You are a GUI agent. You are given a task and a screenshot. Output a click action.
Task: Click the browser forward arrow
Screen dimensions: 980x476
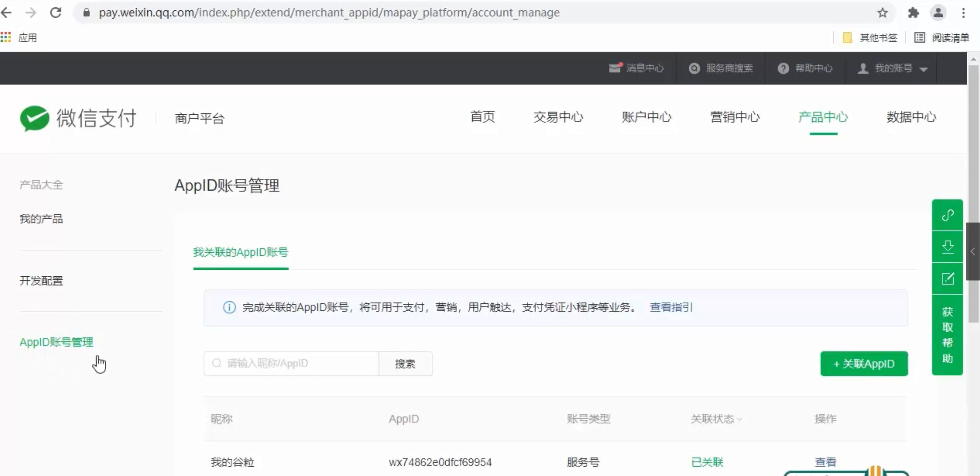pos(31,13)
